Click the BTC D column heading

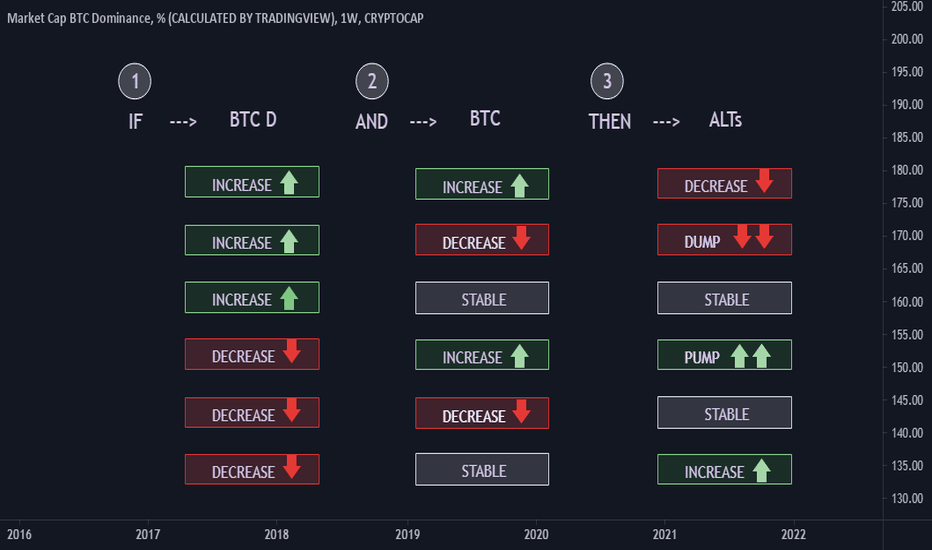tap(253, 120)
